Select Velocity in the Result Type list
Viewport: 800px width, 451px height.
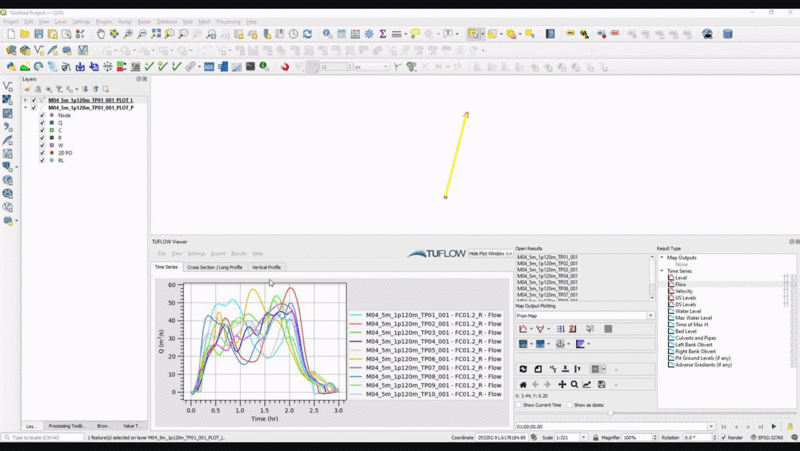point(684,291)
